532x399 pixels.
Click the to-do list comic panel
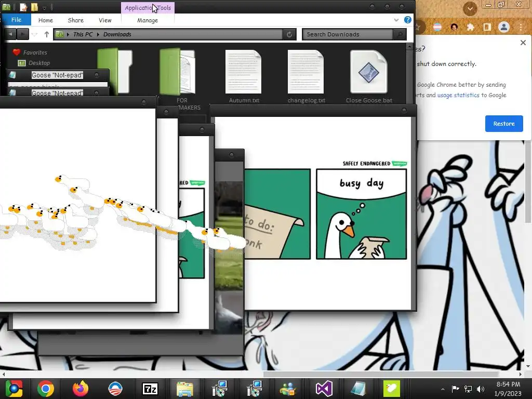point(277,214)
